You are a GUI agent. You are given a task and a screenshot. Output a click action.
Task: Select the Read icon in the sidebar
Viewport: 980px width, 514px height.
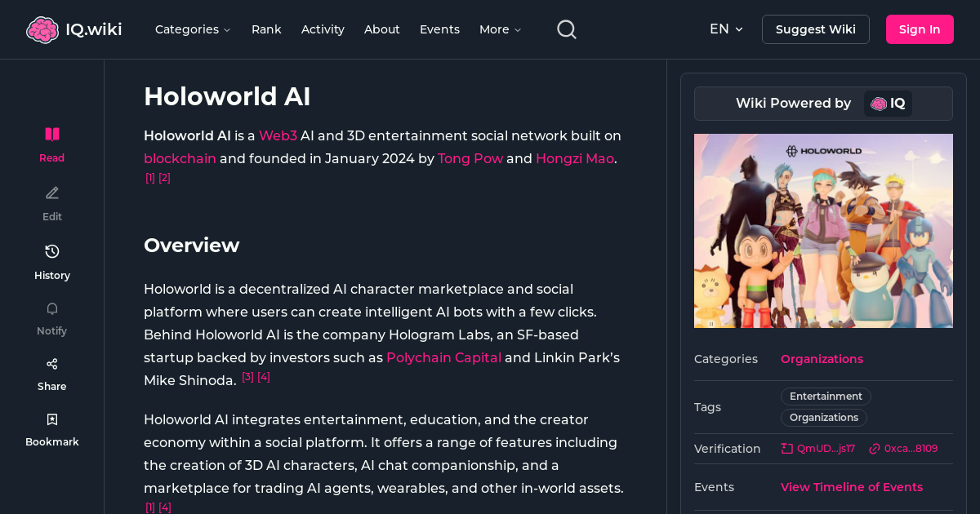51,133
